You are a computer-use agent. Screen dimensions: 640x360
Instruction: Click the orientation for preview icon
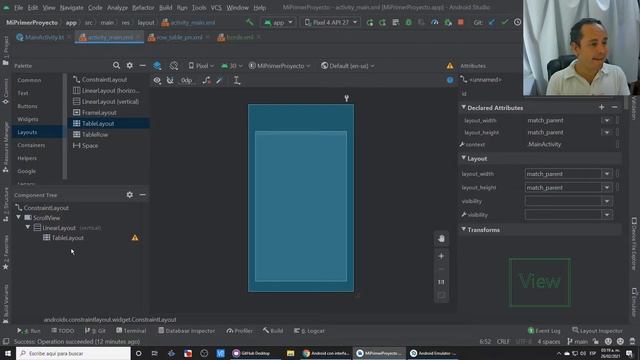tap(174, 66)
